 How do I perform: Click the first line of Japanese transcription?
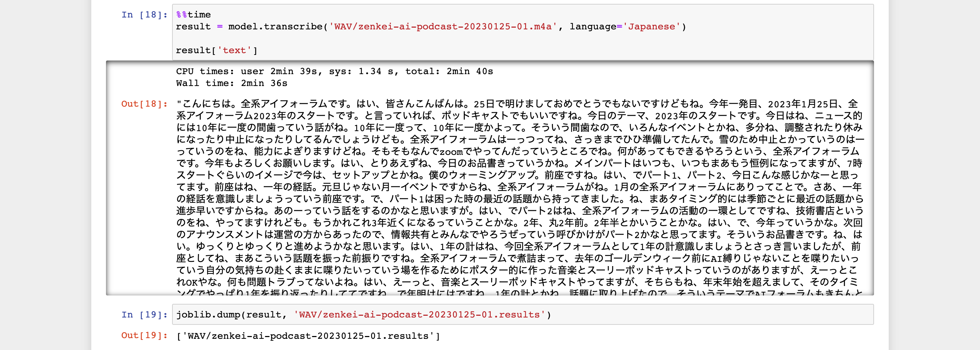[517, 104]
